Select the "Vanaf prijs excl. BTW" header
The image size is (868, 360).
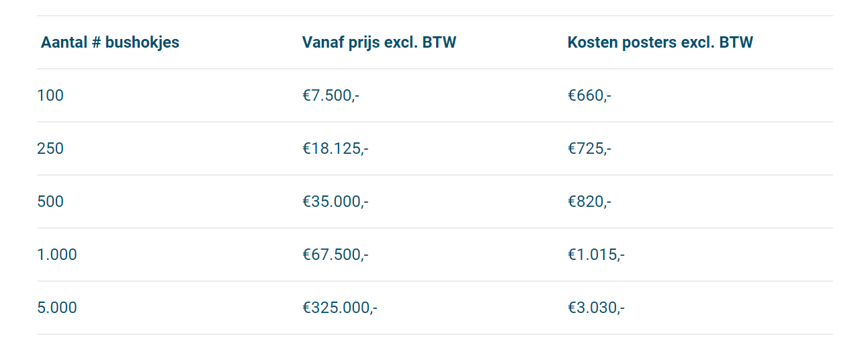[x=379, y=42]
